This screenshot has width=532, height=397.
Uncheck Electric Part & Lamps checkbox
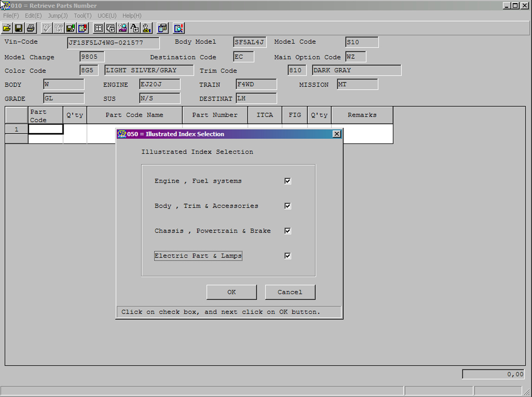288,256
